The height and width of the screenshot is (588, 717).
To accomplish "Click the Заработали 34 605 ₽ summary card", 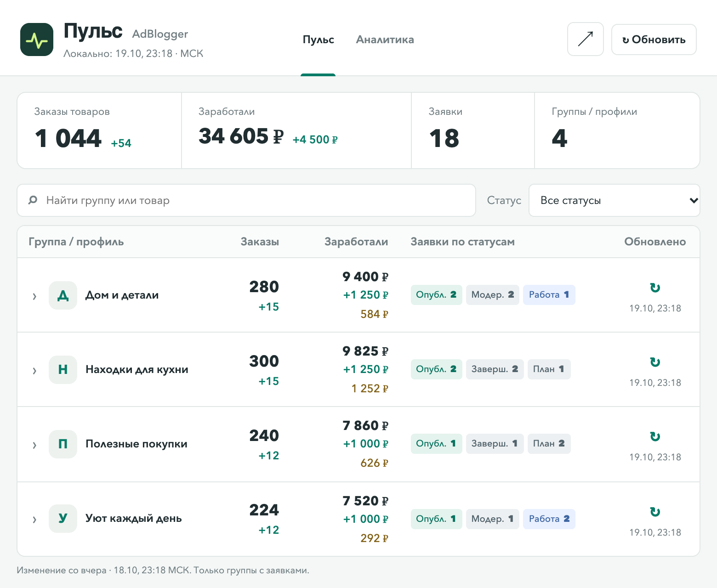I will pos(296,130).
